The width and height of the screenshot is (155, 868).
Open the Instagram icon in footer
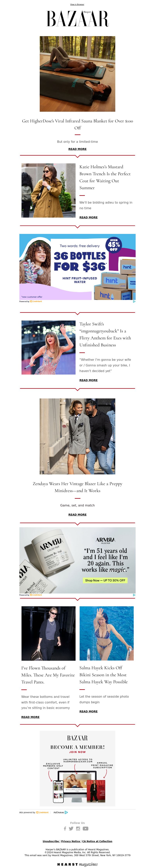tap(78, 829)
